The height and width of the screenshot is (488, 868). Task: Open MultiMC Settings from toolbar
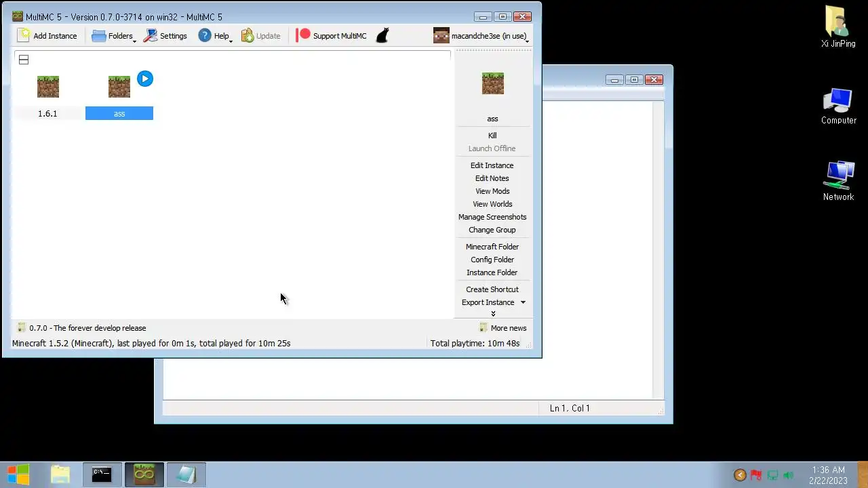(165, 36)
